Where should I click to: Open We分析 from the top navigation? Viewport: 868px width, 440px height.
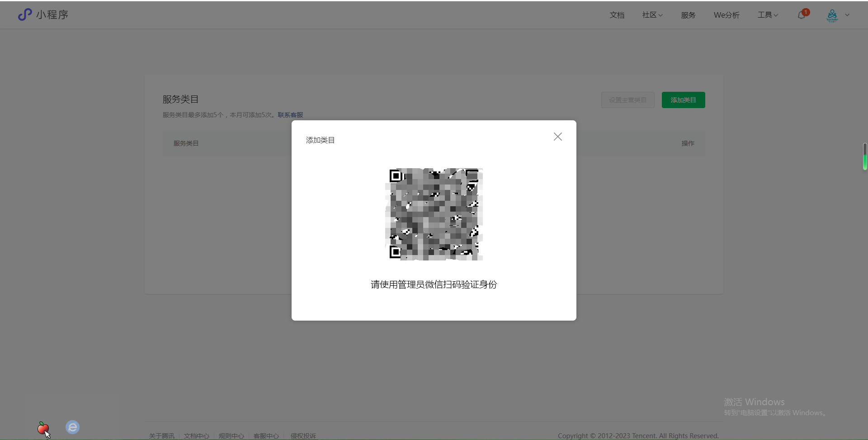click(x=726, y=15)
